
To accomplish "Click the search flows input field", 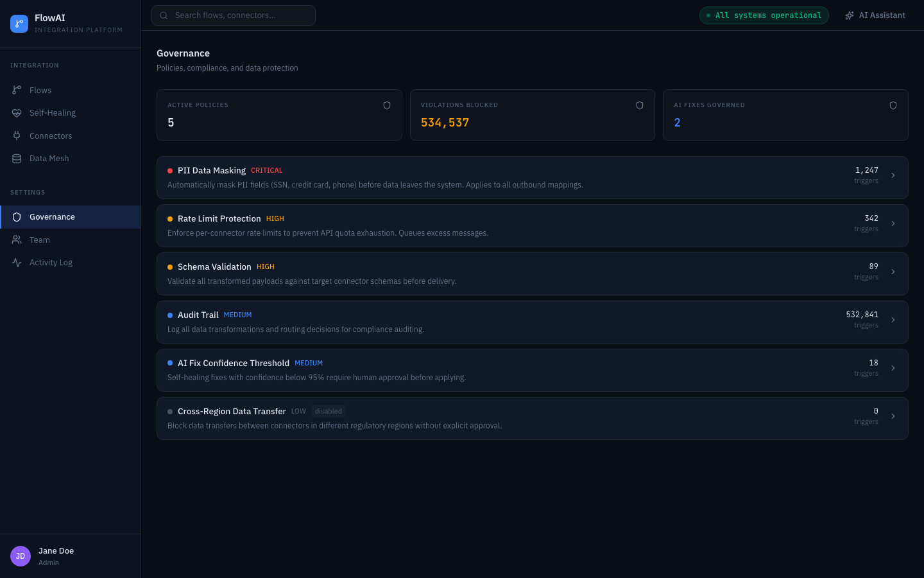I will pos(233,15).
